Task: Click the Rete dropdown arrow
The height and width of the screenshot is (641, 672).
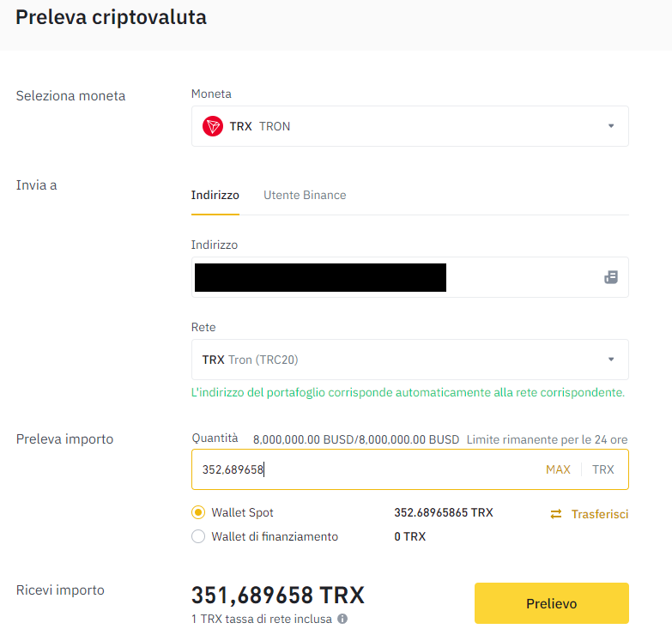Action: (x=611, y=360)
